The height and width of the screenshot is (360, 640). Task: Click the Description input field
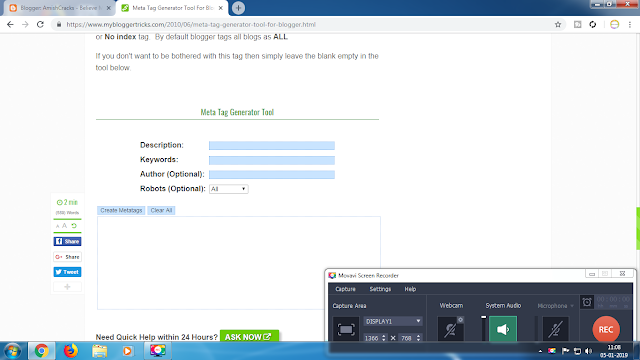click(272, 145)
